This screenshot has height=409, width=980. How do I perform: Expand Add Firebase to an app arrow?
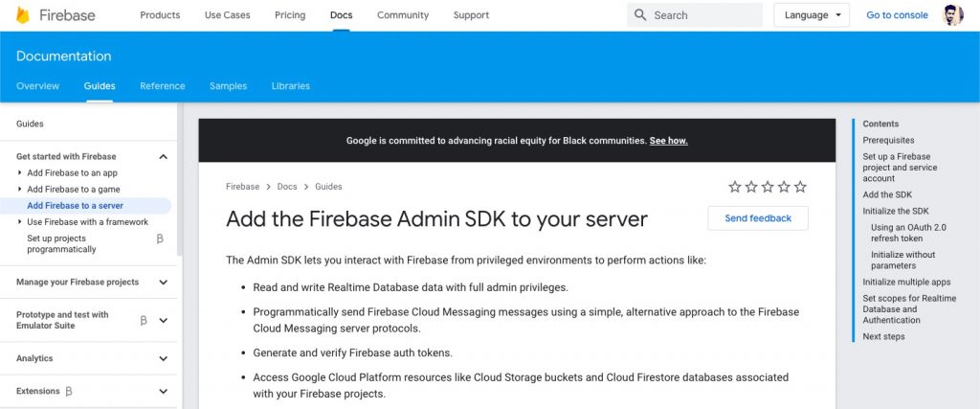coord(20,172)
